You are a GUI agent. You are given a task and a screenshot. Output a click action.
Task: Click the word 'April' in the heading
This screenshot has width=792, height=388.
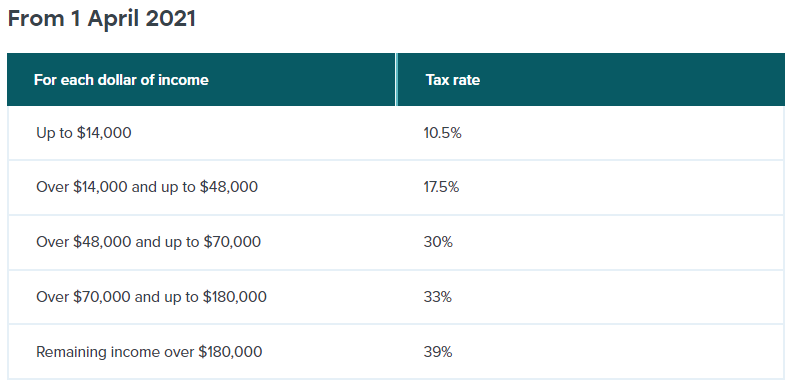pos(113,19)
